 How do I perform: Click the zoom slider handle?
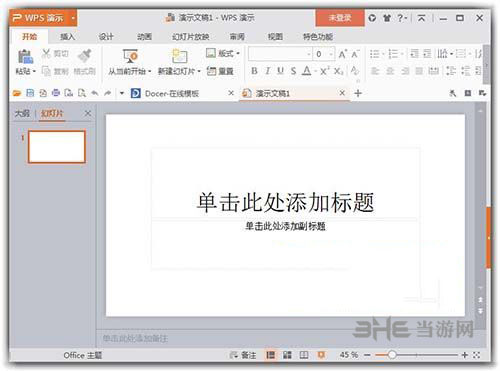click(392, 355)
